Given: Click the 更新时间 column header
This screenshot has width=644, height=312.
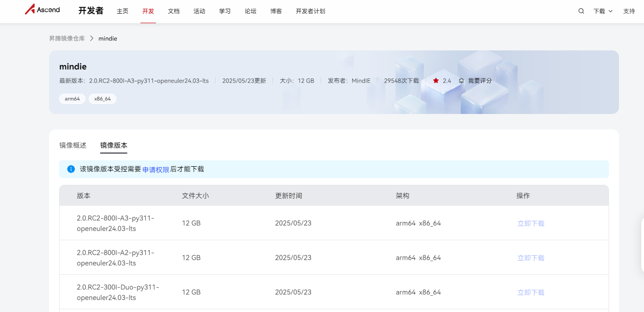Looking at the screenshot, I should (x=289, y=196).
